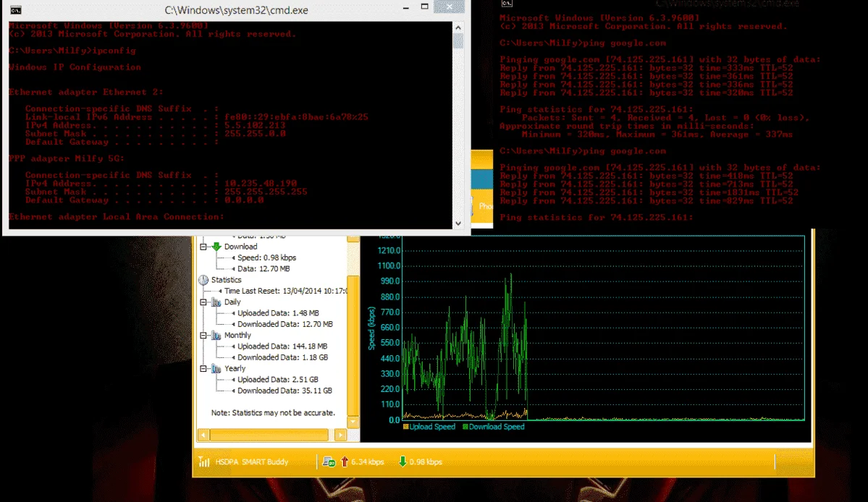The image size is (868, 502).
Task: Click the Statistics clock icon
Action: [203, 280]
